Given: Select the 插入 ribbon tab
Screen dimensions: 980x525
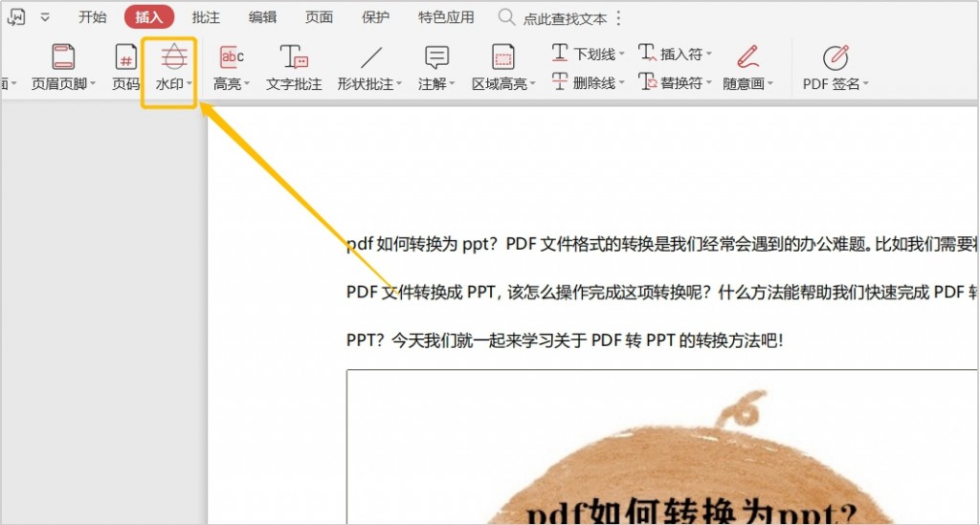Looking at the screenshot, I should pyautogui.click(x=148, y=17).
